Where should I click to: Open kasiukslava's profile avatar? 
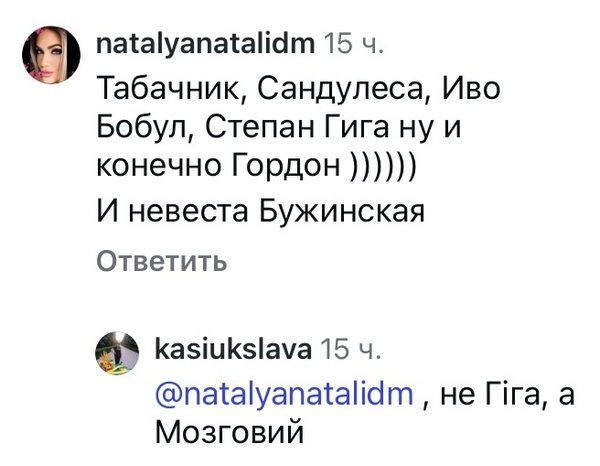click(116, 354)
